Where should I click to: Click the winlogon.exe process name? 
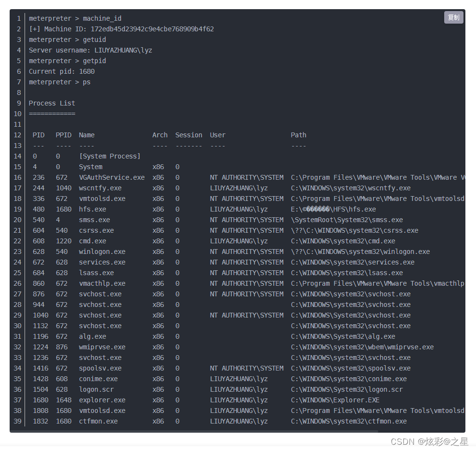(x=102, y=252)
